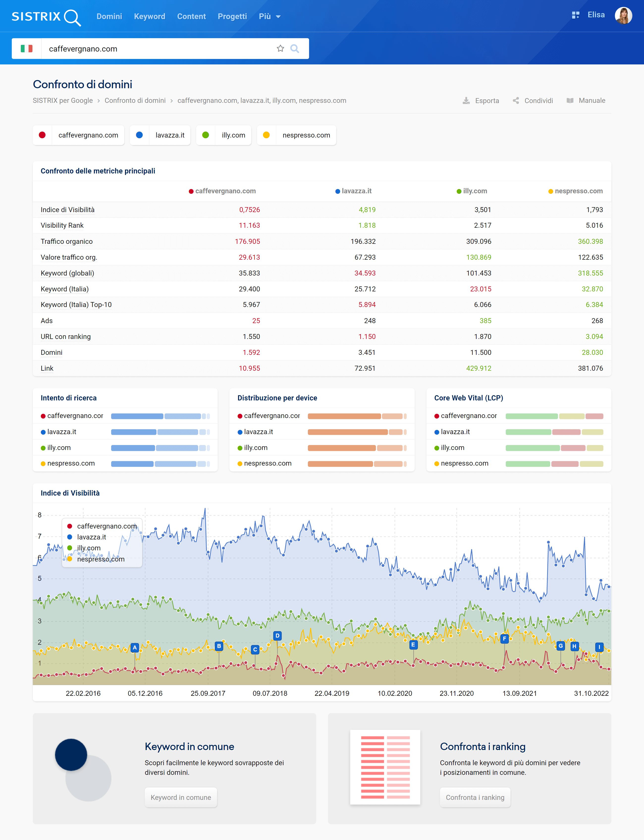644x840 pixels.
Task: Click the Keyword in comune heading
Action: [x=189, y=746]
